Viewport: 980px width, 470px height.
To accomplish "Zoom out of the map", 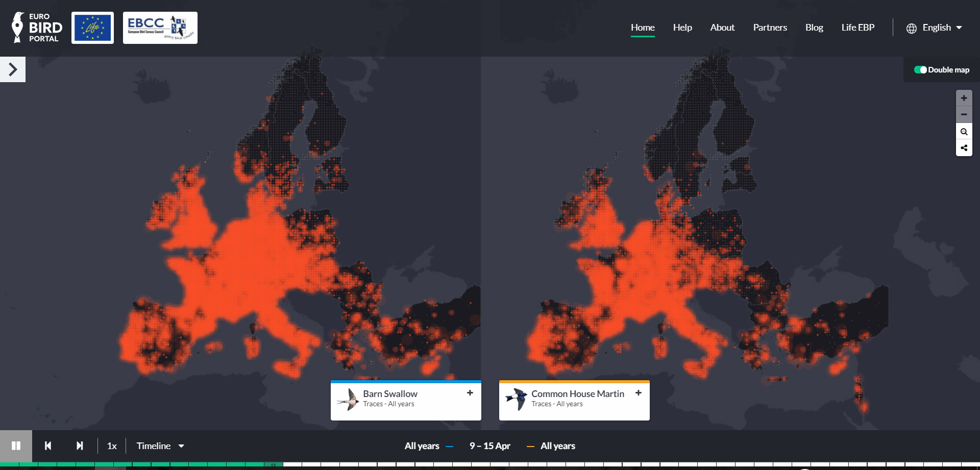I will click(x=964, y=114).
